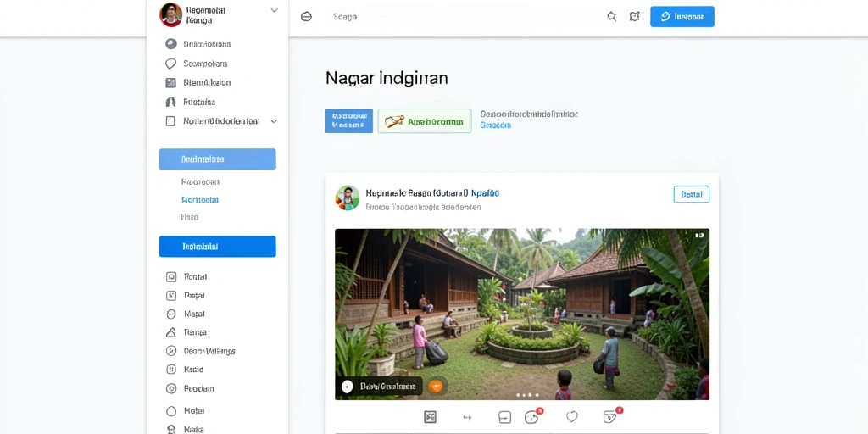The image size is (868, 434).
Task: Click the orange round button on the photo
Action: (436, 387)
